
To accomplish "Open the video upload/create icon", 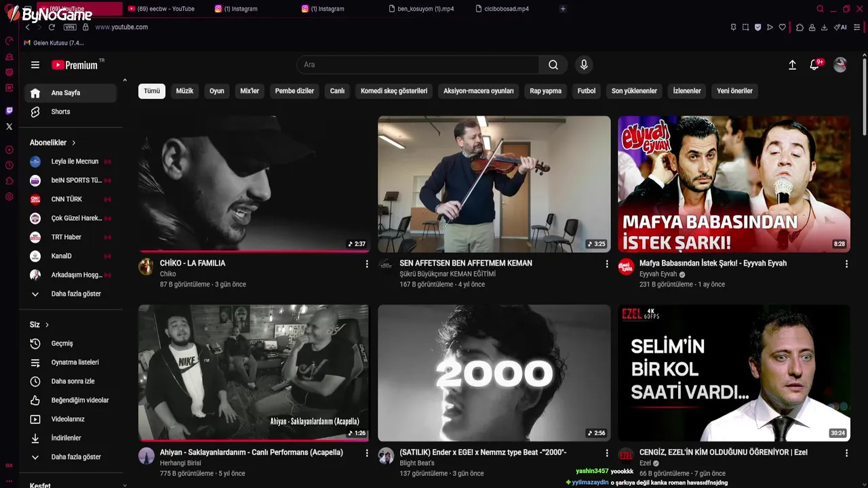I will pyautogui.click(x=792, y=65).
